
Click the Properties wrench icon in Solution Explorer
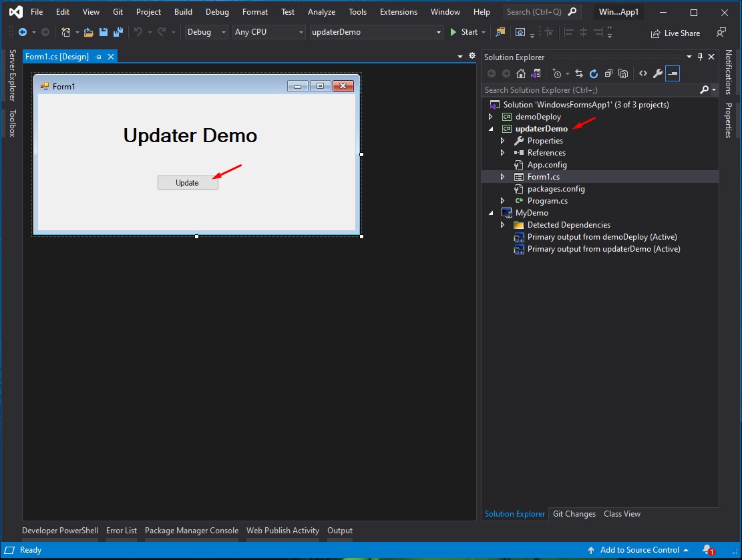(x=657, y=73)
